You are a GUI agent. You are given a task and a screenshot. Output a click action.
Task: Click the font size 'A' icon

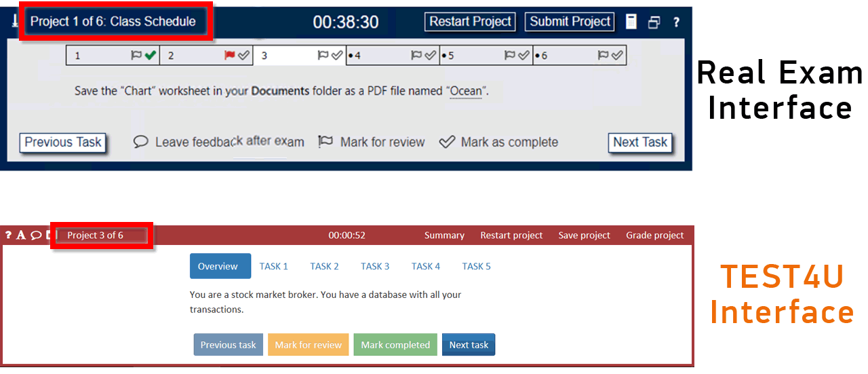(x=21, y=236)
